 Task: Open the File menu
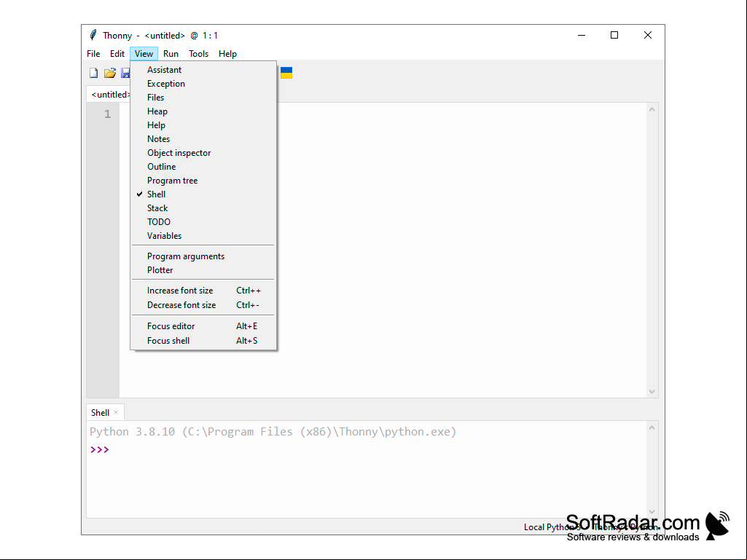pos(93,54)
